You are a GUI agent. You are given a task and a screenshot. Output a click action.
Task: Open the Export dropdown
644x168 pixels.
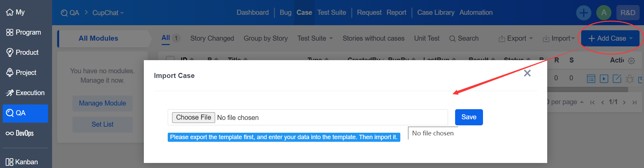516,38
